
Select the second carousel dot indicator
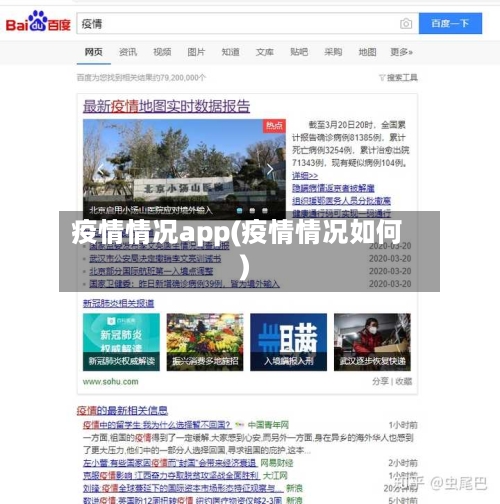252,211
